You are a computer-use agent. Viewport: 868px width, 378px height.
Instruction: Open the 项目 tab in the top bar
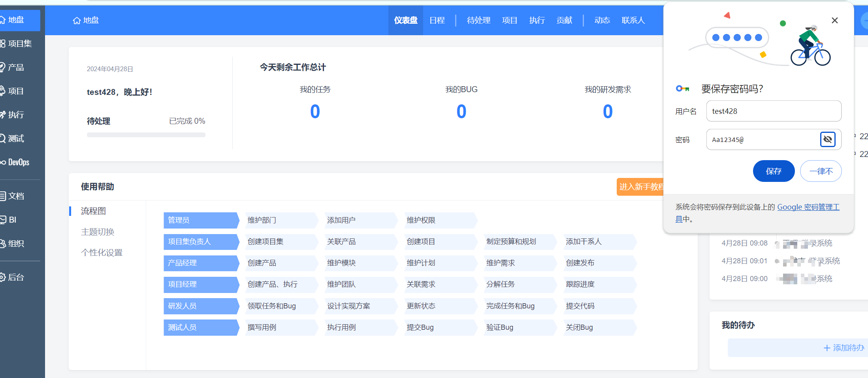(x=510, y=20)
